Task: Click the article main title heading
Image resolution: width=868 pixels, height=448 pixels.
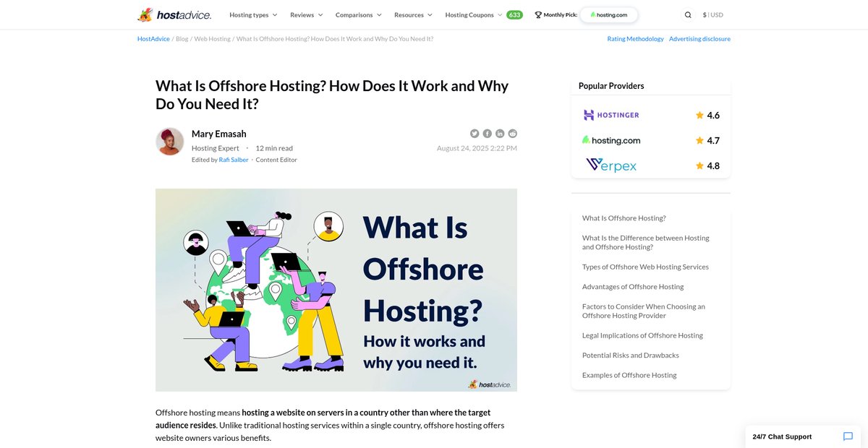Action: [x=333, y=95]
